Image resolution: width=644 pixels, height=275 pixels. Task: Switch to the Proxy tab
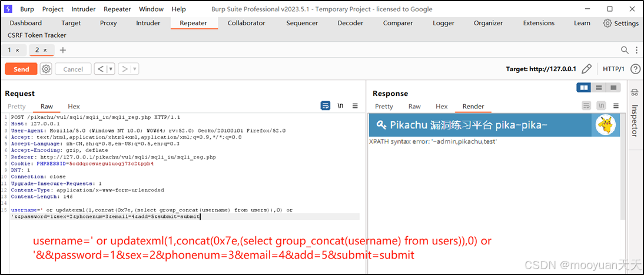coord(108,23)
